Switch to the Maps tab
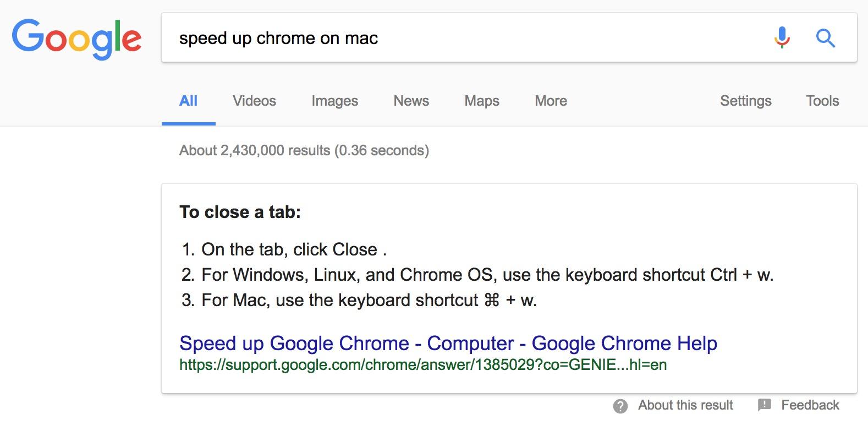The height and width of the screenshot is (425, 868). click(x=482, y=101)
